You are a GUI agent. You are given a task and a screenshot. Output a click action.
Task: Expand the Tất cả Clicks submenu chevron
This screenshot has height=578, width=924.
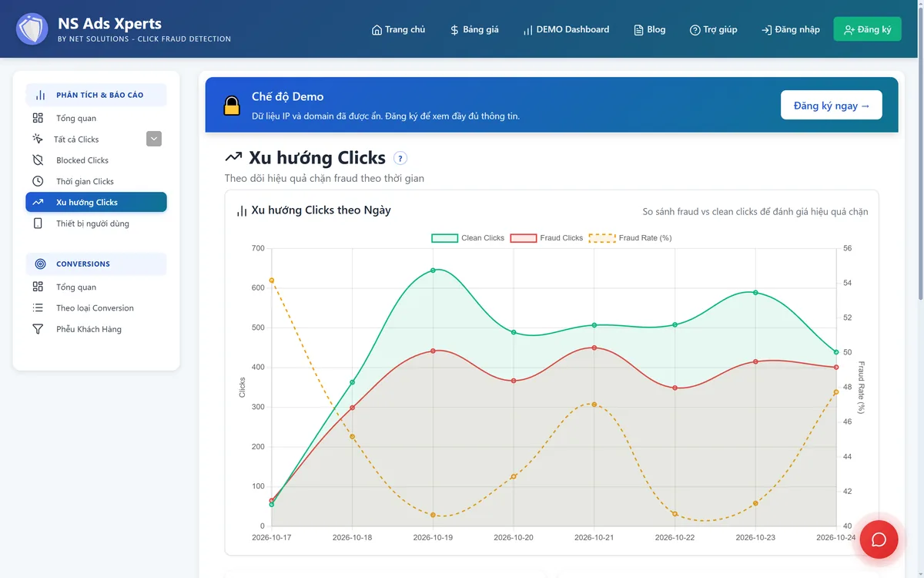click(154, 139)
